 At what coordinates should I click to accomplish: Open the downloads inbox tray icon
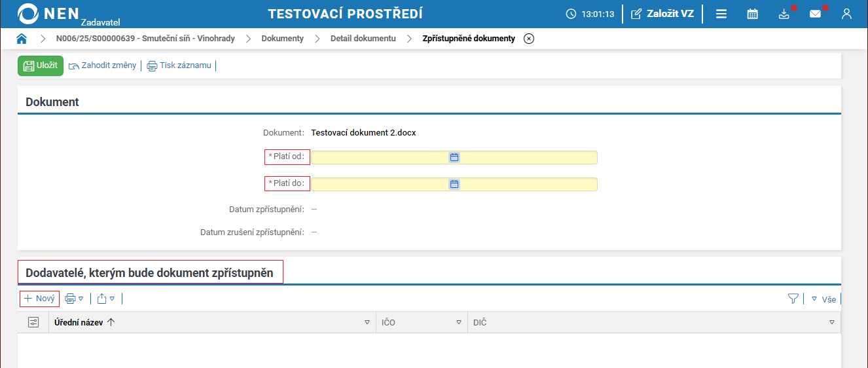pos(784,14)
